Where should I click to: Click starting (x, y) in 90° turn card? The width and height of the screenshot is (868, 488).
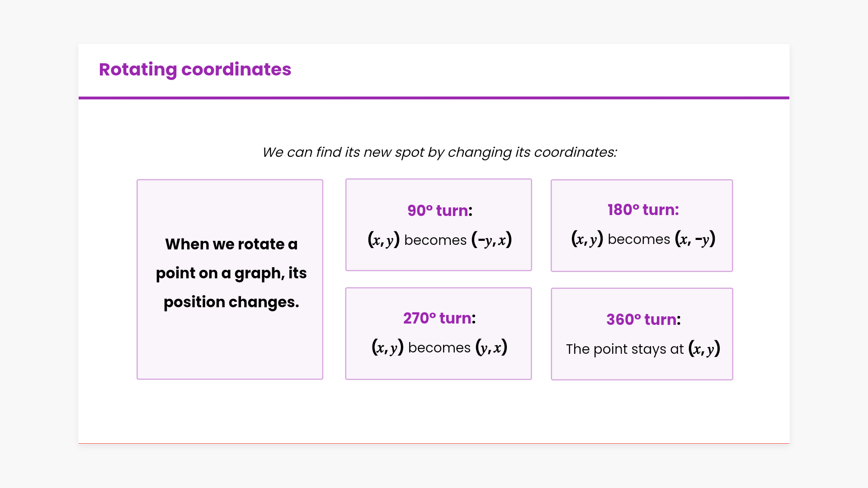pos(383,239)
